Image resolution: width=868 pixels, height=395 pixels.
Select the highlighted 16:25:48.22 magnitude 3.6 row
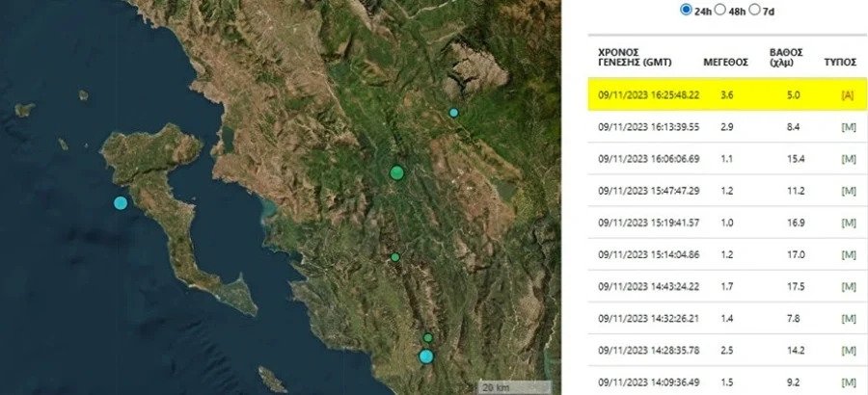coord(723,94)
